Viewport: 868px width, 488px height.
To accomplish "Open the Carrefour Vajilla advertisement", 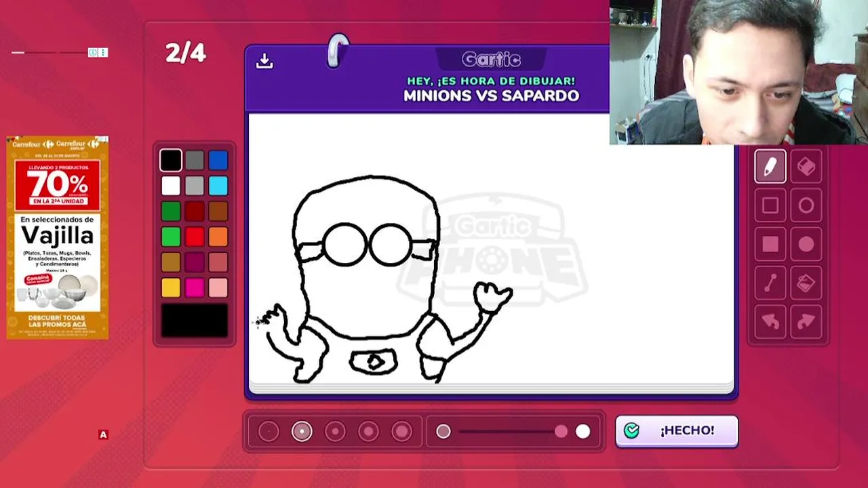I will (x=57, y=237).
